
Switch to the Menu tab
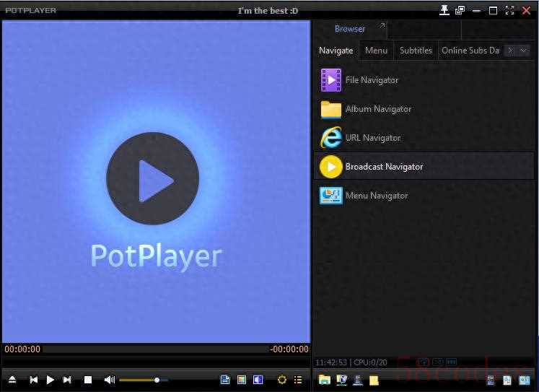[376, 51]
